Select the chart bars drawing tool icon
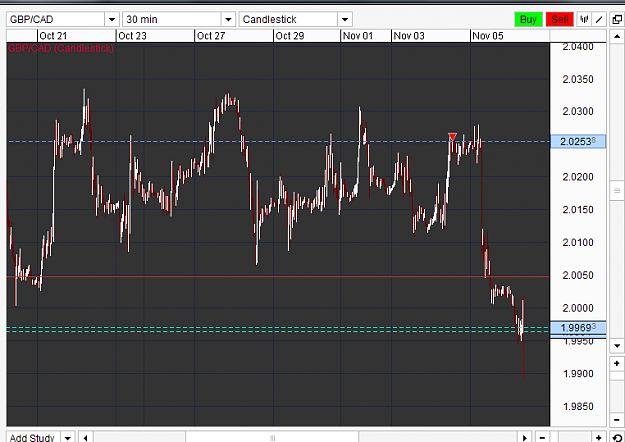The image size is (625, 442). pyautogui.click(x=584, y=19)
